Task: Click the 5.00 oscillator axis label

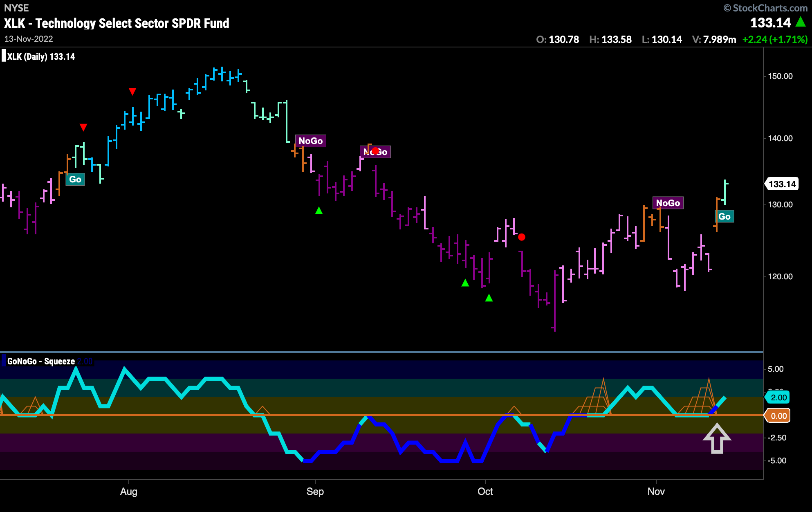Action: tap(776, 369)
